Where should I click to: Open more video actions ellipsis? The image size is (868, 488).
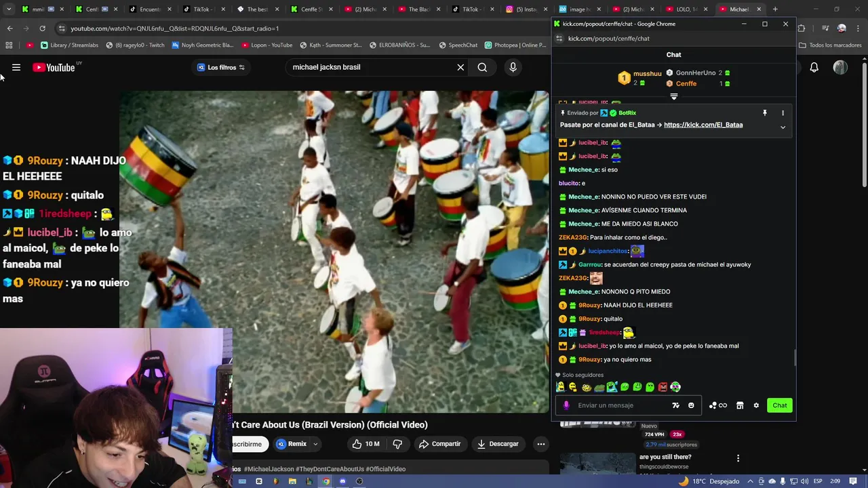(540, 444)
